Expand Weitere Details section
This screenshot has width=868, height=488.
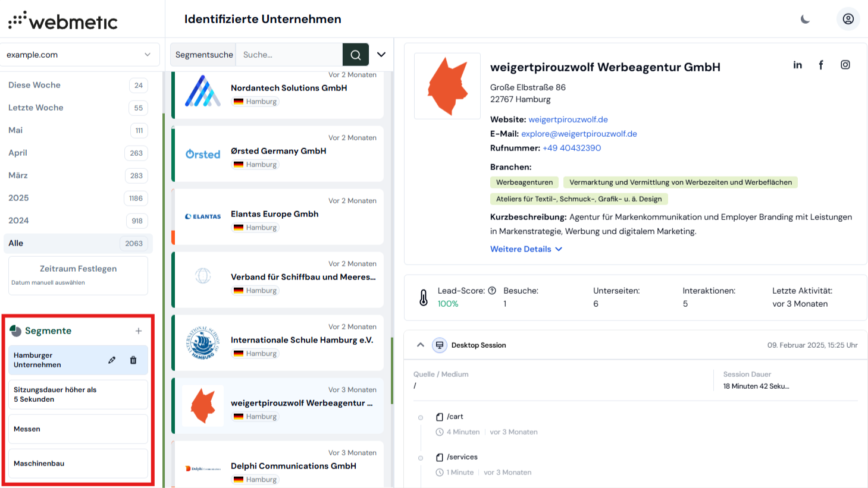tap(526, 249)
